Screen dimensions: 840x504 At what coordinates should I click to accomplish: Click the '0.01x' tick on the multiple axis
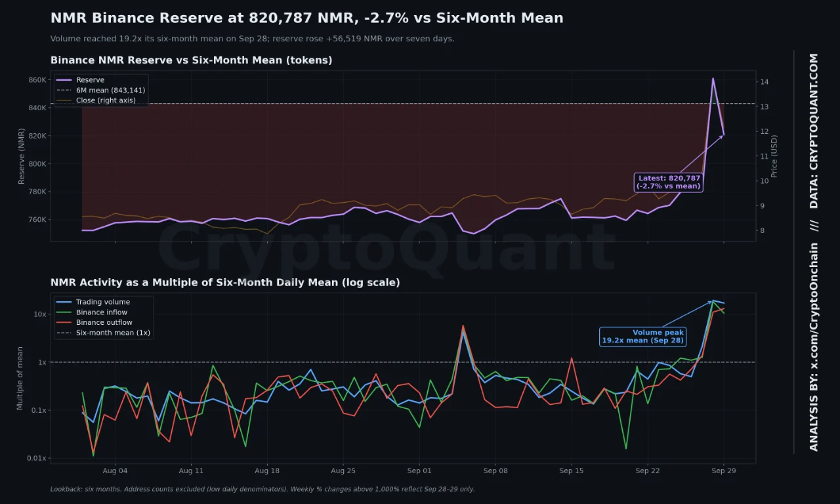point(36,459)
